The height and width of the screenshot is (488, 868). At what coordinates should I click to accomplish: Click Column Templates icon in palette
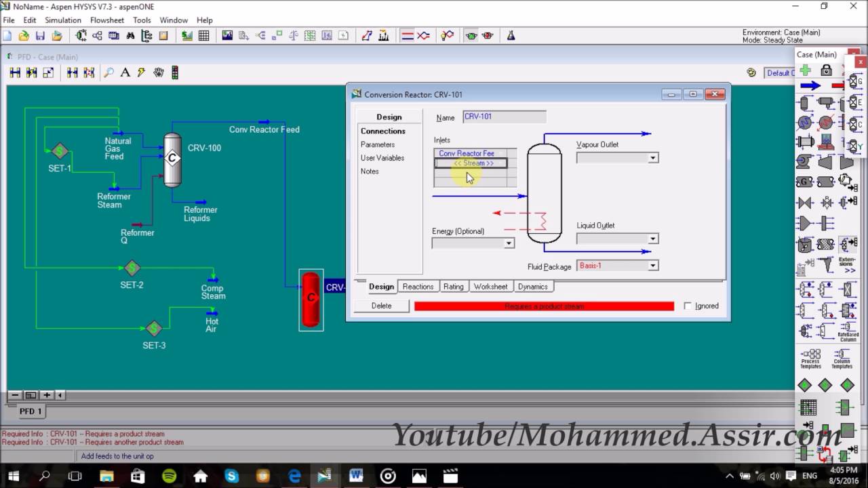tap(842, 359)
